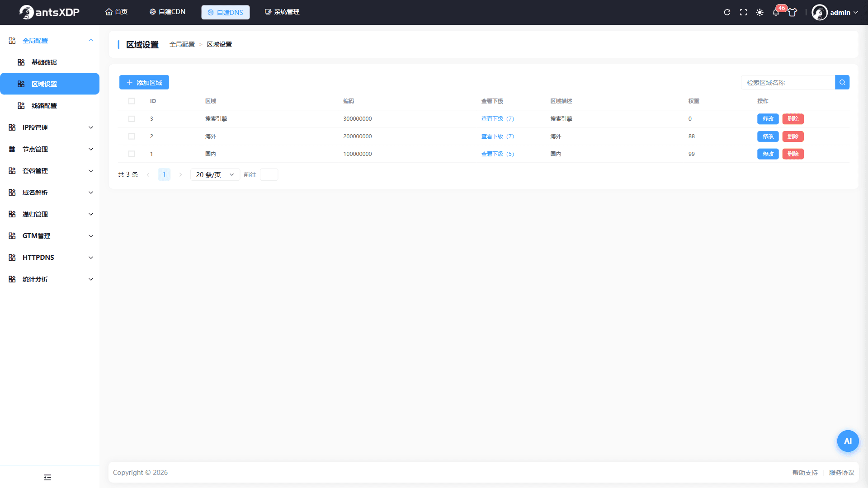The image size is (868, 488).
Task: Collapse sidebar with bottom menu icon
Action: (47, 477)
